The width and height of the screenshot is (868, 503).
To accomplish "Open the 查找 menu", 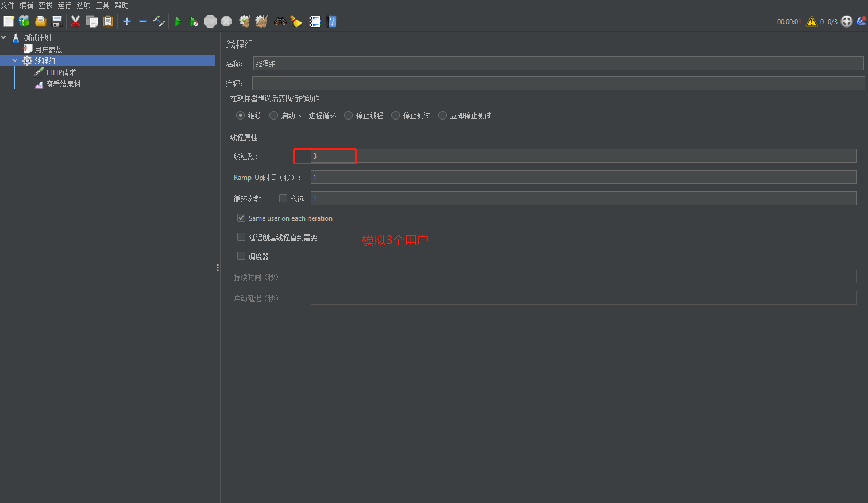I will tap(46, 5).
